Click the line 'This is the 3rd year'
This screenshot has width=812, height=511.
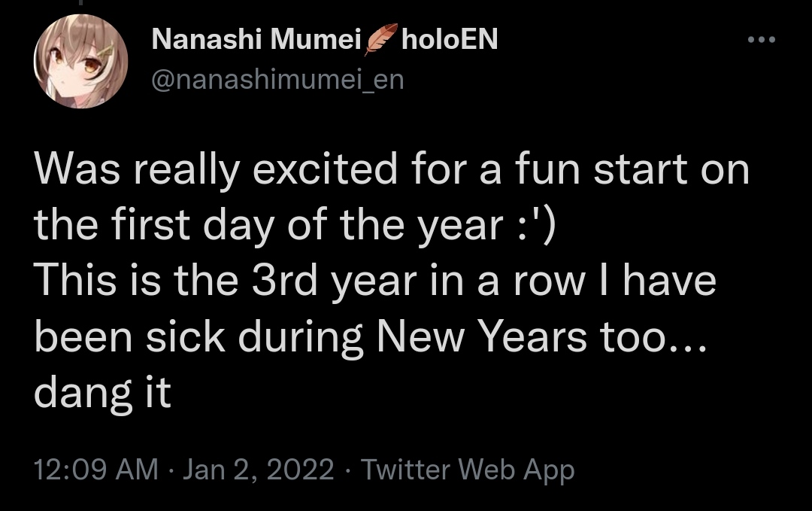coord(374,281)
